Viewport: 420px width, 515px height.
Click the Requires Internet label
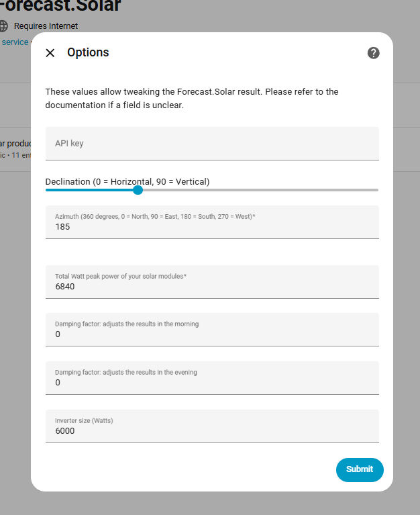(46, 26)
